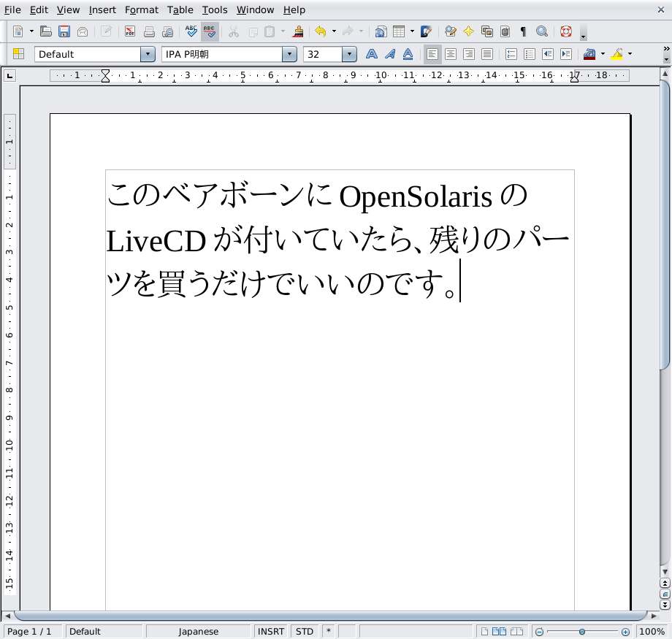Open the File menu

(12, 9)
